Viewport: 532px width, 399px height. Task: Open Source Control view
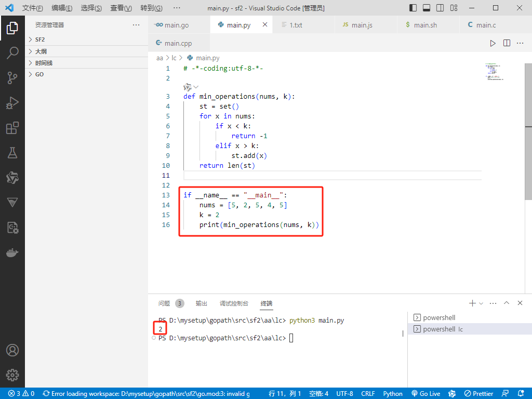[x=12, y=78]
